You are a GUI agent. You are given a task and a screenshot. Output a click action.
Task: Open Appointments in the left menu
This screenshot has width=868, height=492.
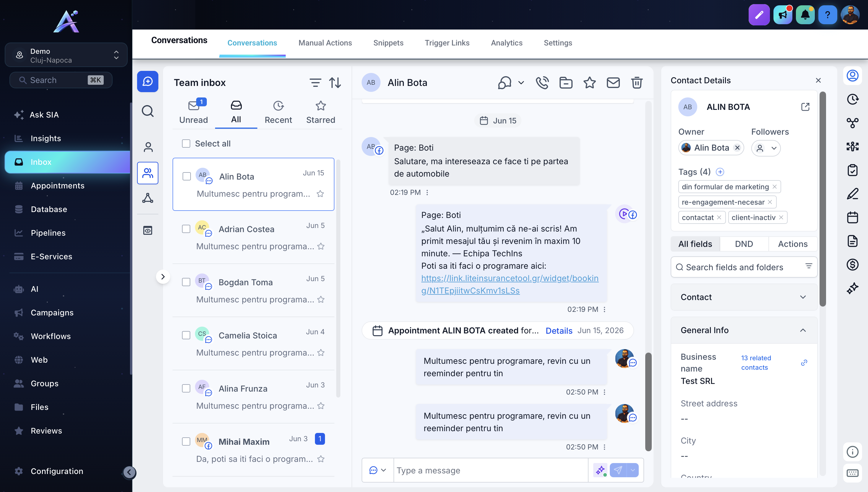point(57,185)
